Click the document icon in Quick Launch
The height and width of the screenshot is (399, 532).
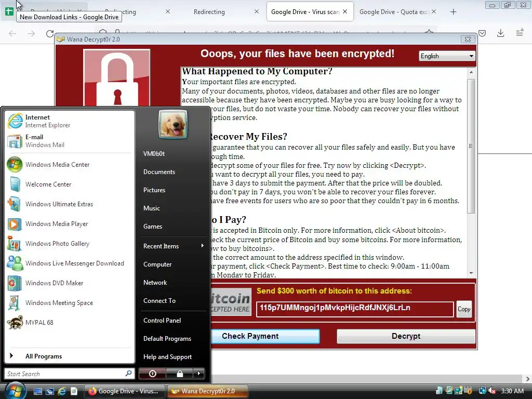(74, 391)
